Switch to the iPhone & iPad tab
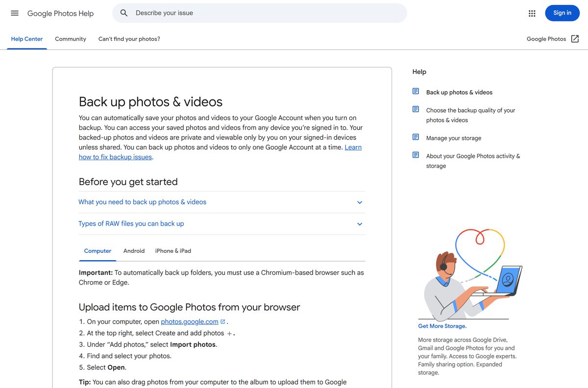 pyautogui.click(x=173, y=251)
